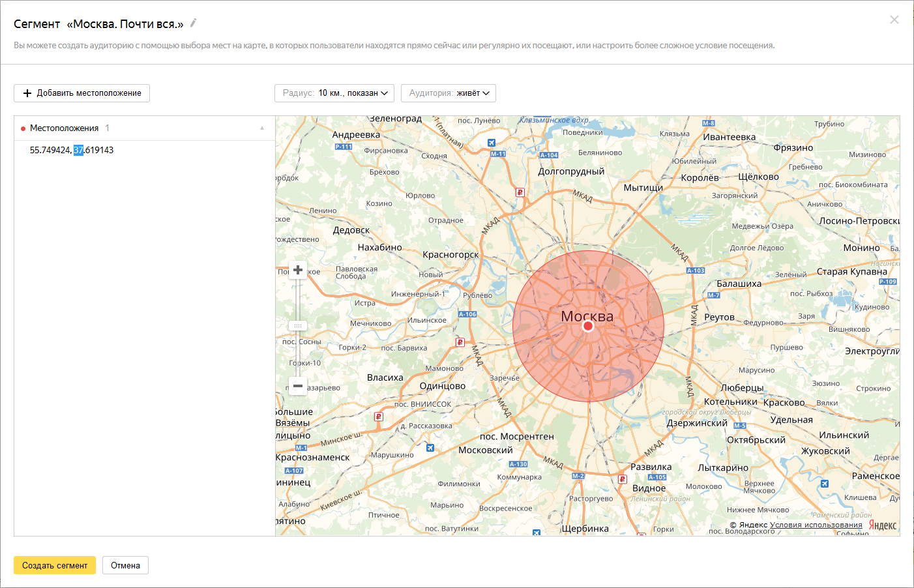Open the Аудитория dropdown
Screen dimensions: 914x588
449,93
